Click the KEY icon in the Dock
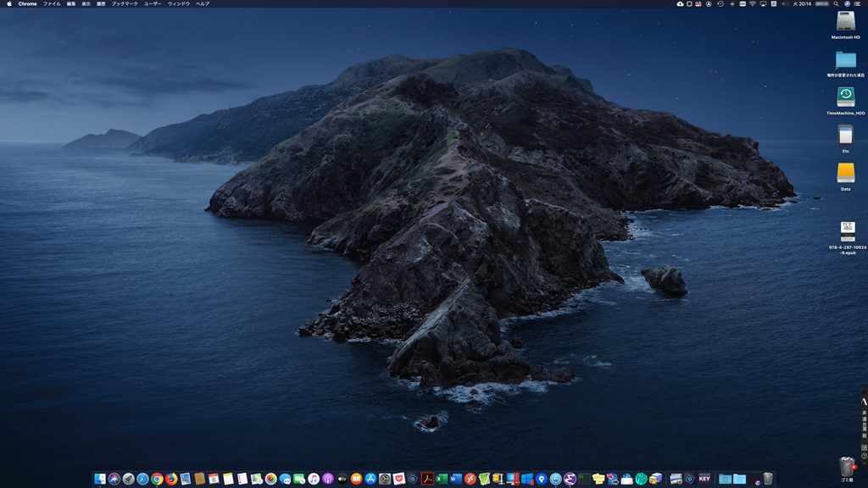The image size is (868, 488). [x=704, y=479]
